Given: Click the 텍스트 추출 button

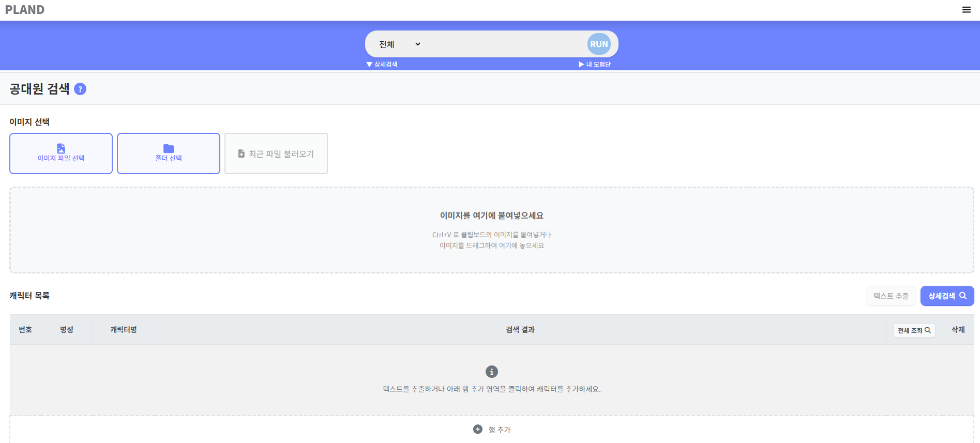Looking at the screenshot, I should [x=891, y=296].
